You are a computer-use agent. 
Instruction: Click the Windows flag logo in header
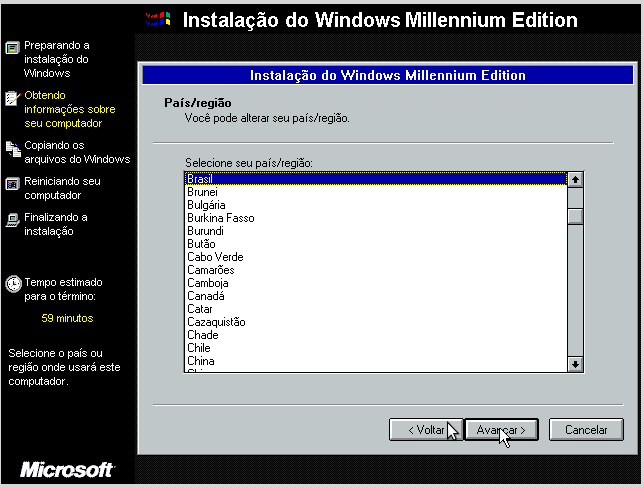click(158, 19)
